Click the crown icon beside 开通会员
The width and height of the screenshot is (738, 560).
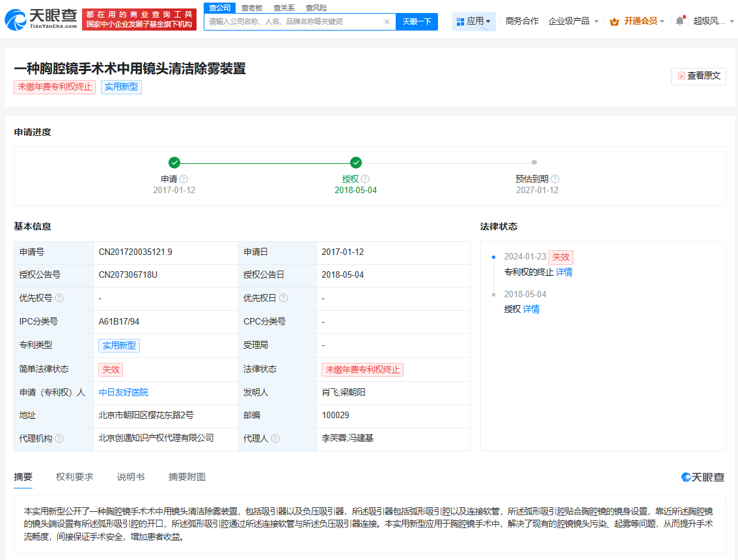point(614,21)
